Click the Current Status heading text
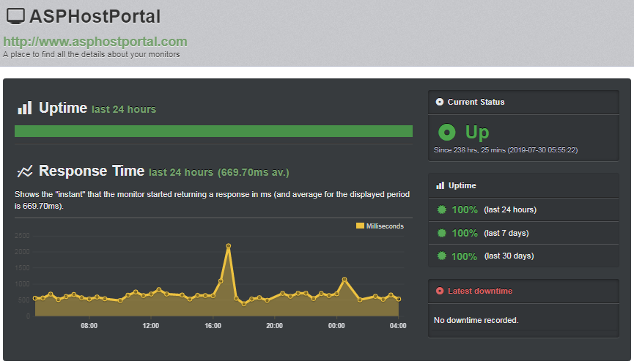The height and width of the screenshot is (364, 634). (x=476, y=102)
